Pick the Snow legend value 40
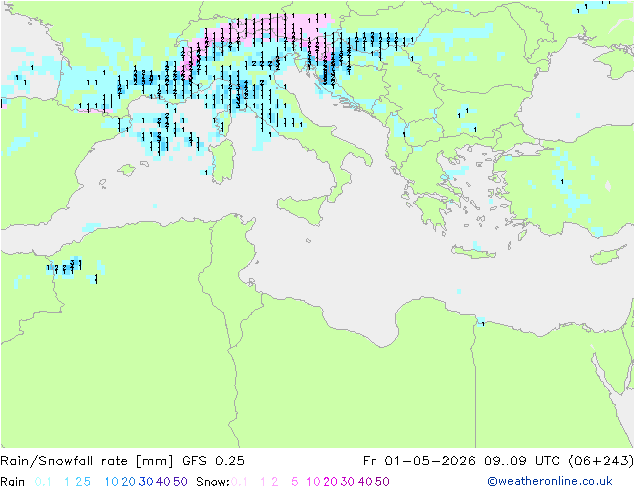 [x=365, y=482]
